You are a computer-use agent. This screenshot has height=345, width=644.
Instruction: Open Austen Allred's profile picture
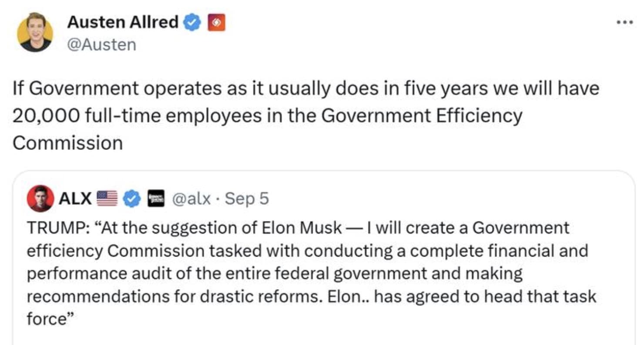(35, 32)
